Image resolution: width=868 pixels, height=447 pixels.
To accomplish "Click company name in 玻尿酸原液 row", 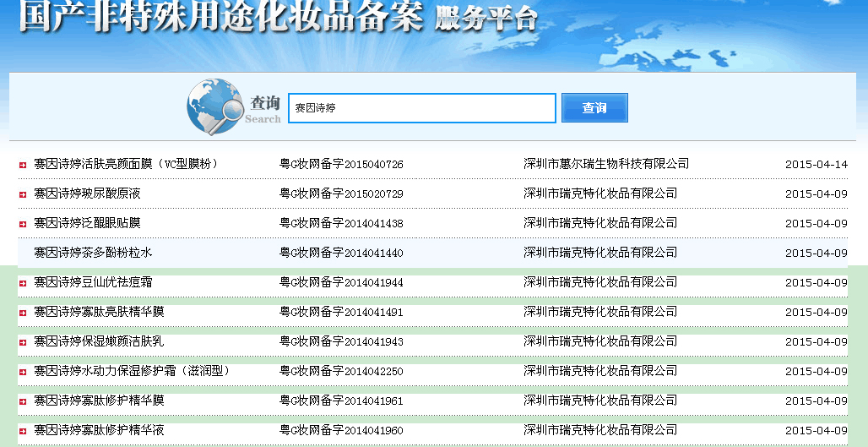I will tap(600, 193).
